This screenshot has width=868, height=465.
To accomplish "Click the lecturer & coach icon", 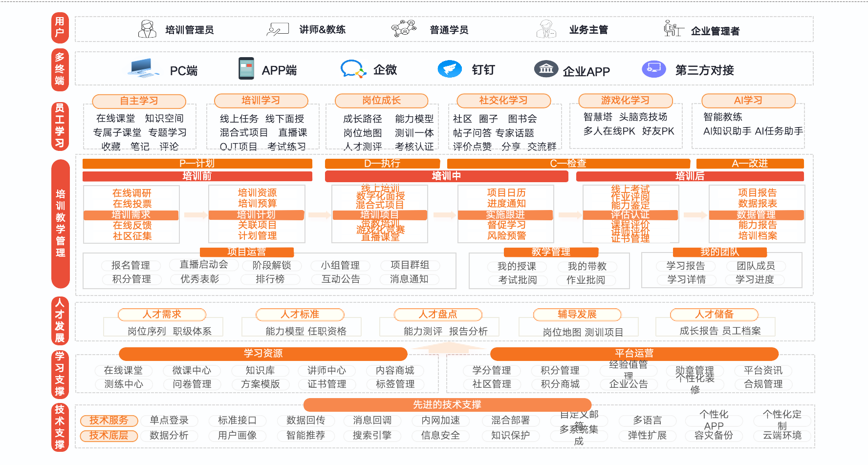I will (x=278, y=29).
